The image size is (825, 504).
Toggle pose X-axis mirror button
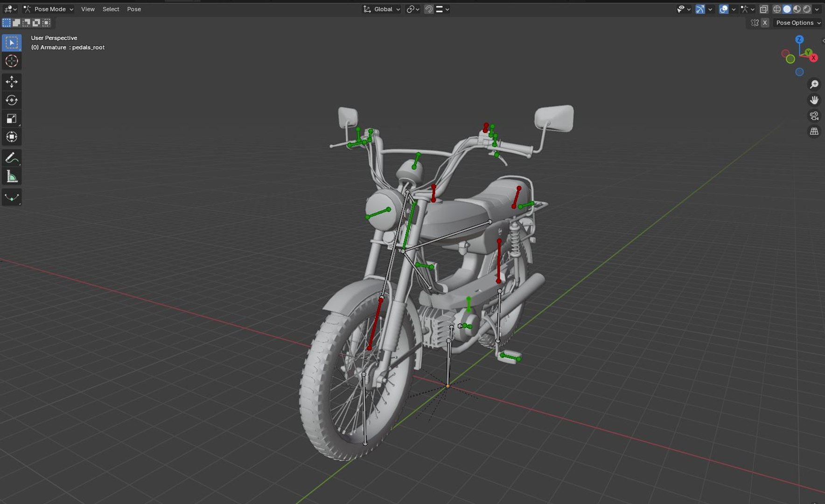click(765, 23)
